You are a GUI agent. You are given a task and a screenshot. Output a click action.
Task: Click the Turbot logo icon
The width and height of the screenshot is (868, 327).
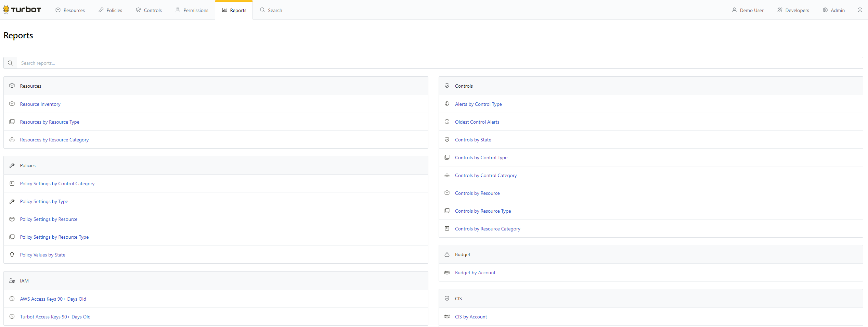tap(6, 10)
